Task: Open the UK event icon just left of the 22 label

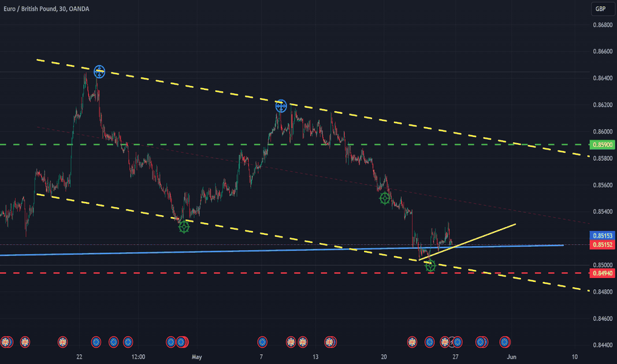Action: tap(63, 342)
